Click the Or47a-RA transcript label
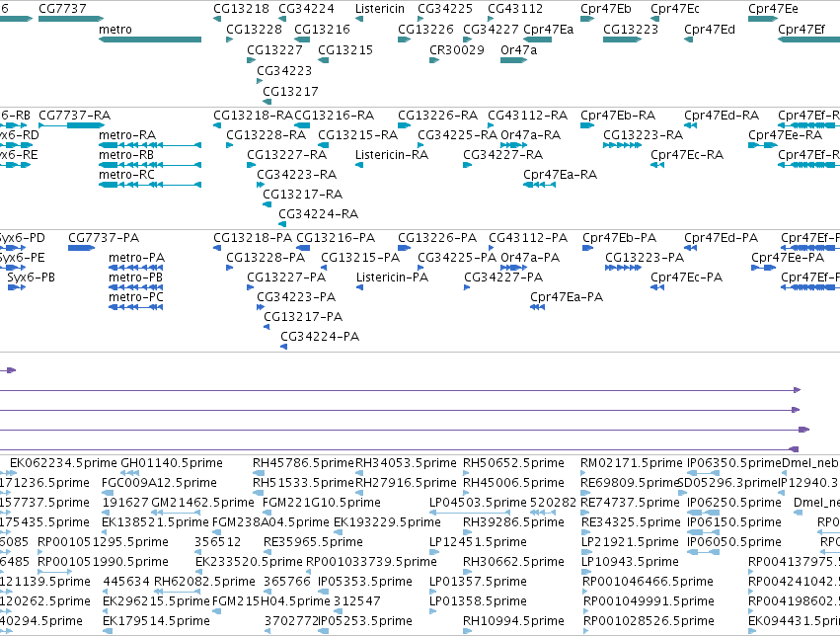This screenshot has width=840, height=636. (x=531, y=135)
